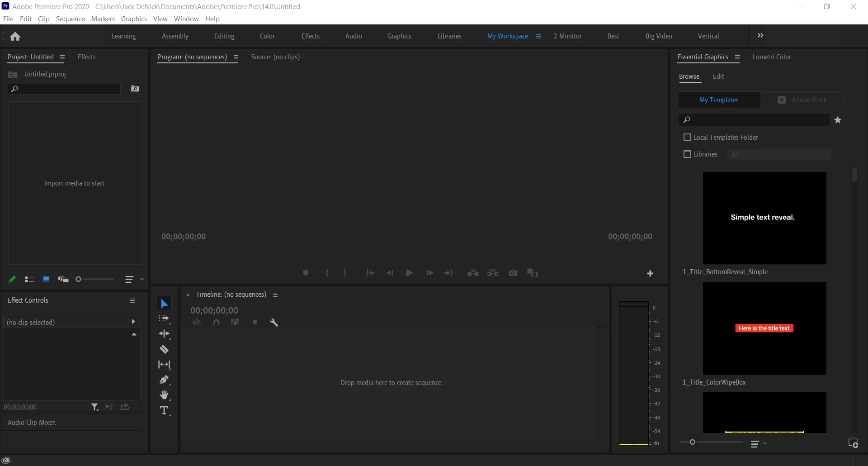
Task: Expand the '(no clip selected)' arrow
Action: click(133, 322)
